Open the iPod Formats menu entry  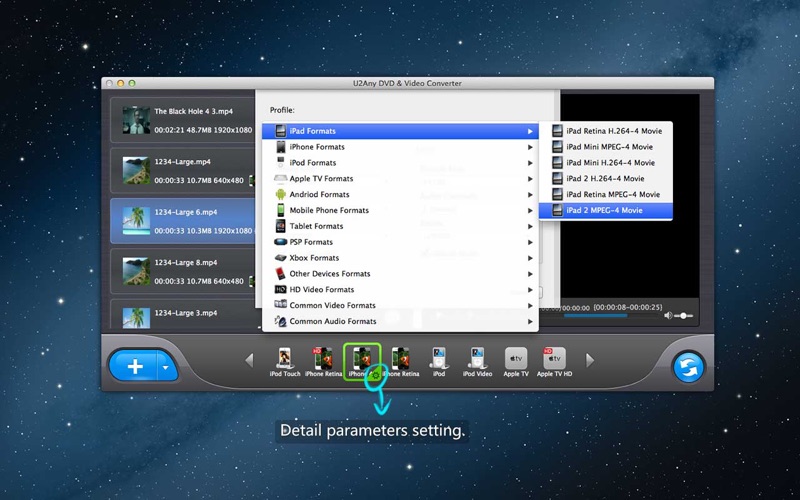coord(400,163)
